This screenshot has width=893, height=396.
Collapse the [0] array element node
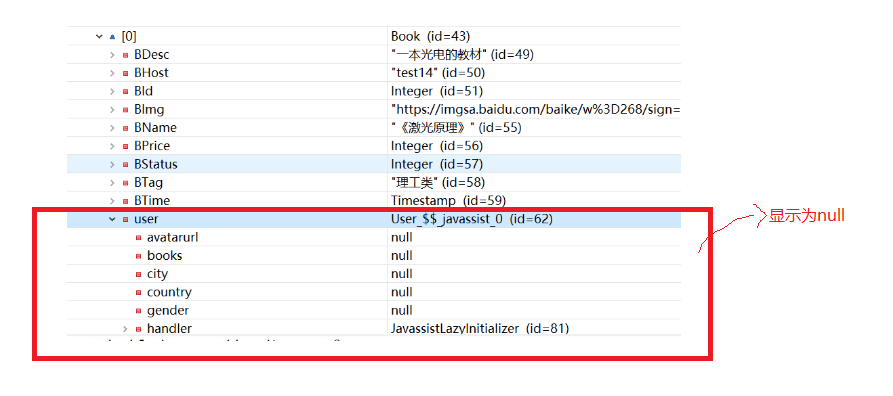[x=100, y=36]
